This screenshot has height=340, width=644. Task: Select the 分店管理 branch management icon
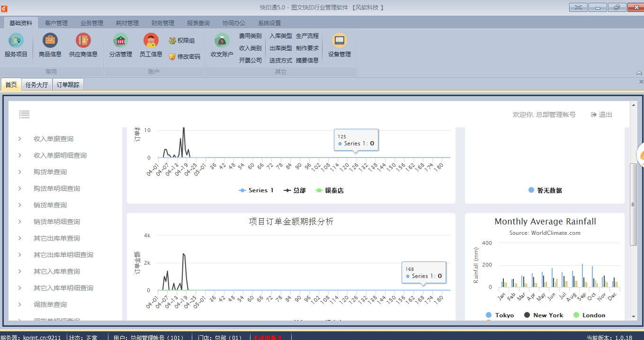click(120, 42)
